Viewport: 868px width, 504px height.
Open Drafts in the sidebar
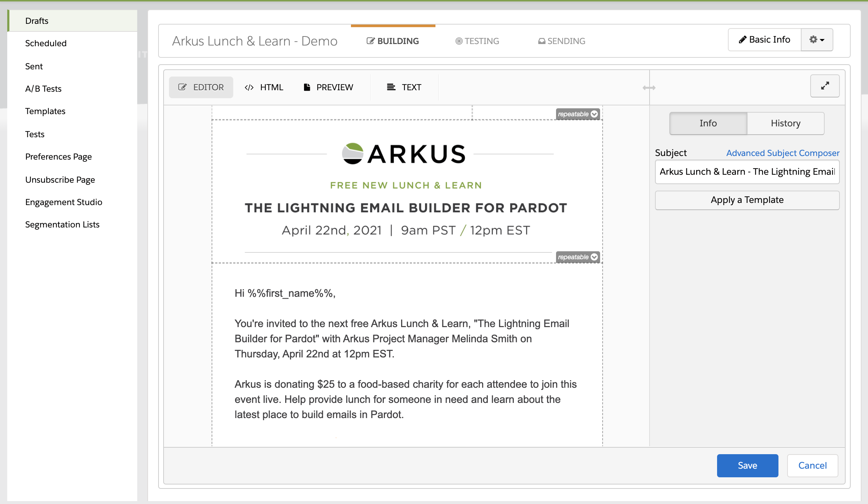(72, 21)
